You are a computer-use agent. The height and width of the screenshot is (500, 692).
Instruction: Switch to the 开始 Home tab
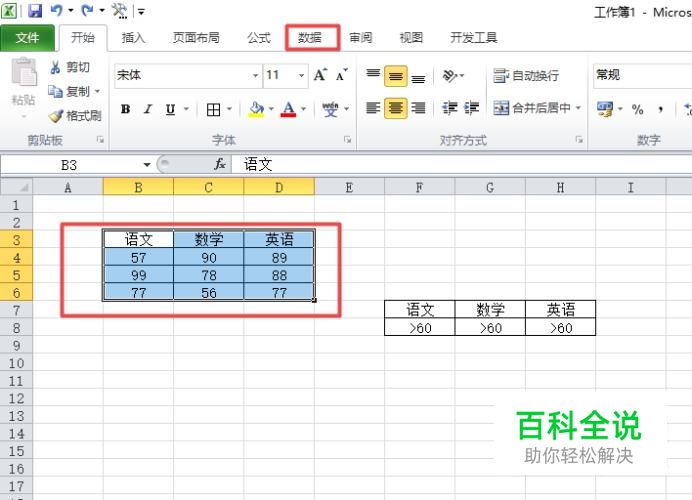pos(83,38)
